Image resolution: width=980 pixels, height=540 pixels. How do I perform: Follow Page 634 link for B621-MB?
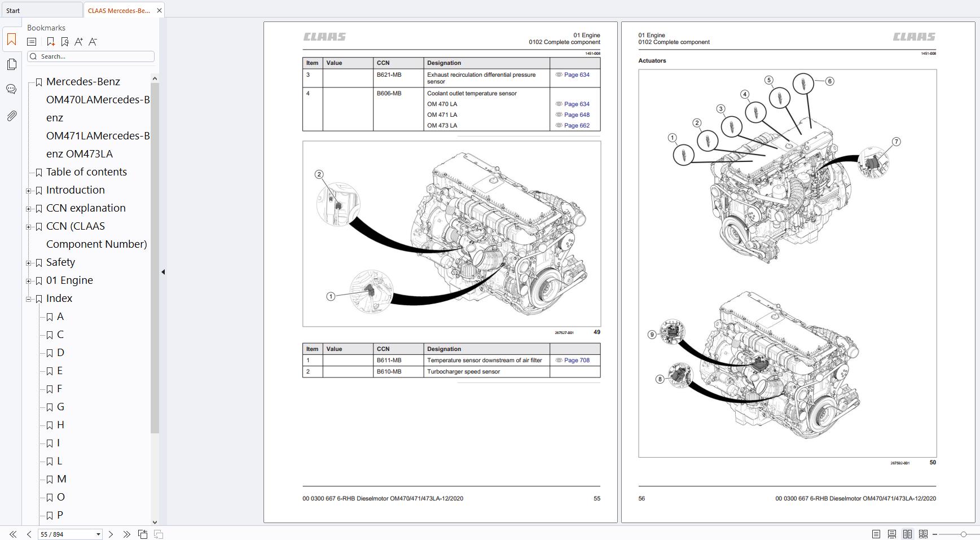577,74
